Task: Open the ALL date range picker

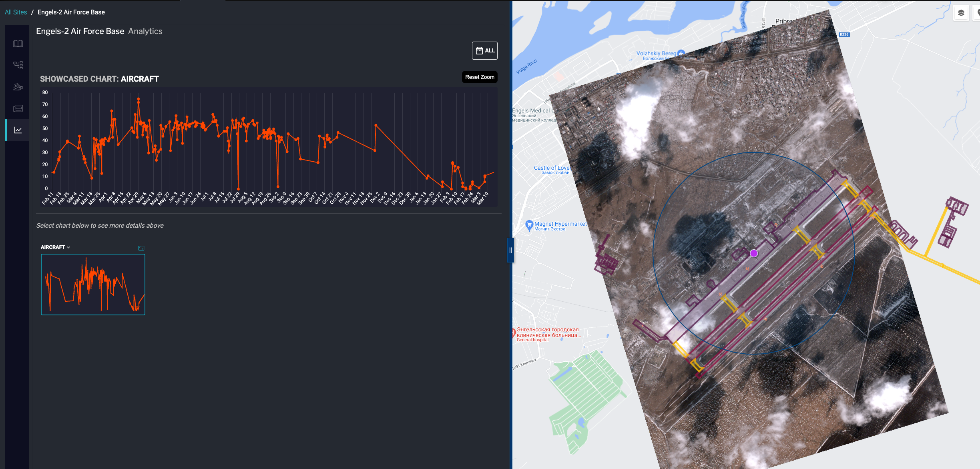Action: tap(484, 51)
